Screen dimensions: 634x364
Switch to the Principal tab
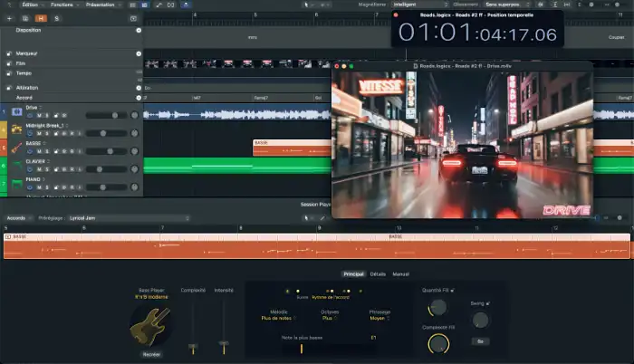(x=353, y=274)
